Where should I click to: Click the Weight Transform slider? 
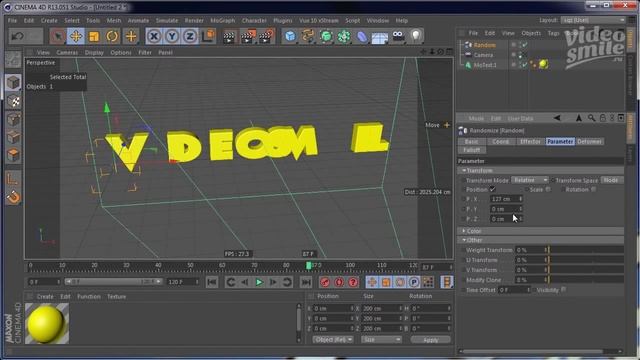point(586,250)
